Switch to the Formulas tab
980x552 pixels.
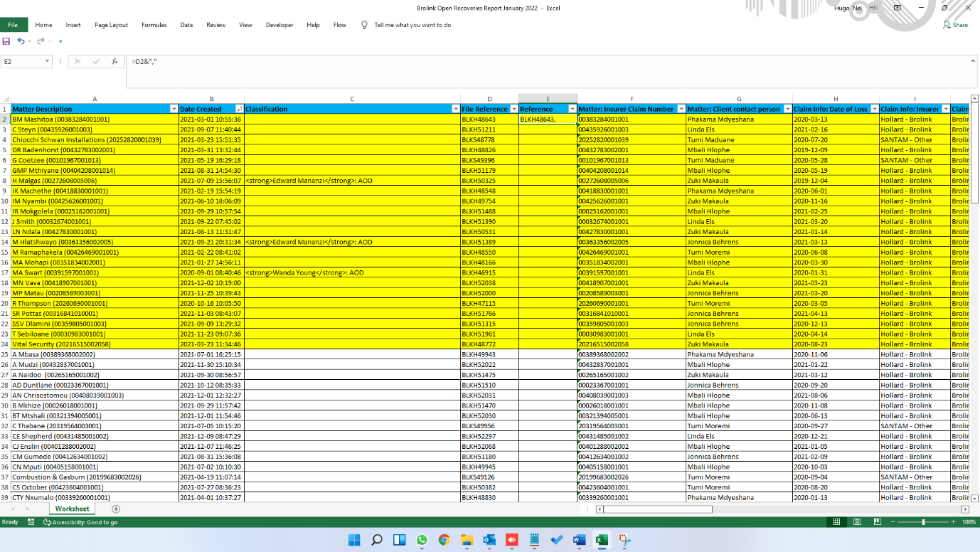pos(154,25)
